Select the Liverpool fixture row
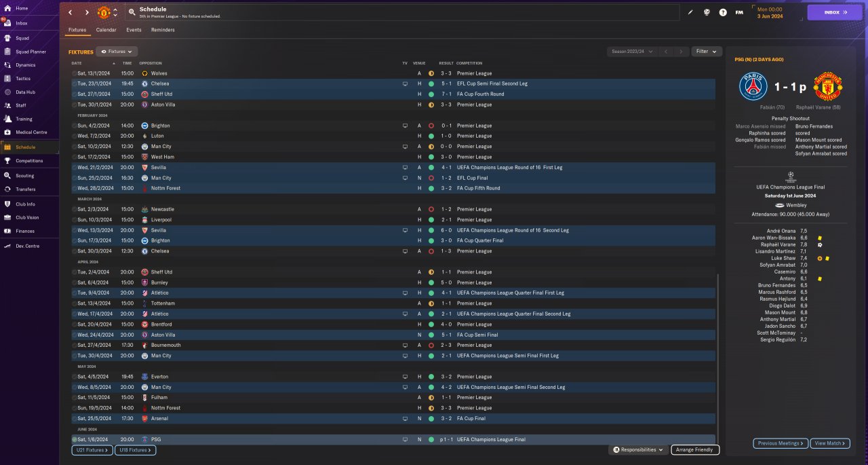This screenshot has width=868, height=465. 393,220
